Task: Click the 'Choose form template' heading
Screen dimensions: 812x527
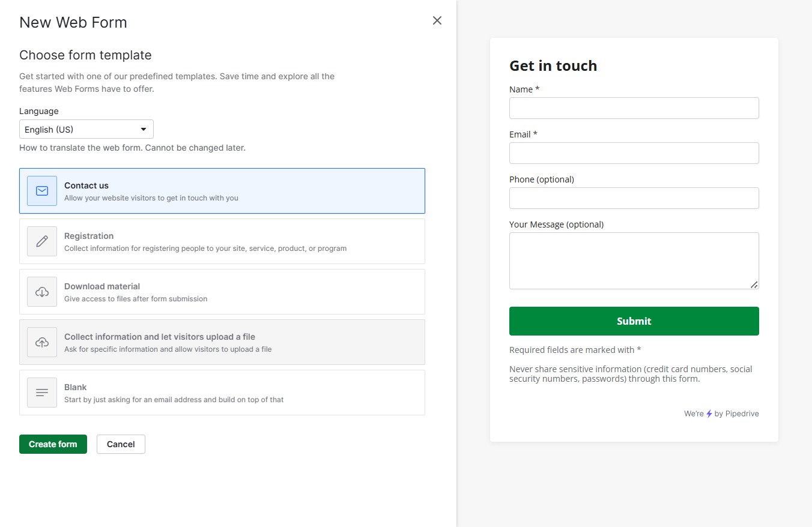Action: pos(85,55)
